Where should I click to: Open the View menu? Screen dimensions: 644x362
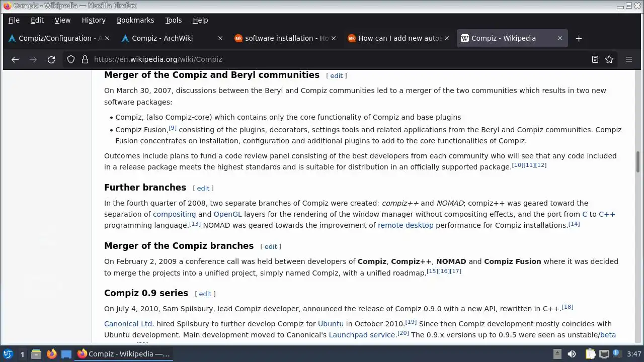tap(62, 20)
